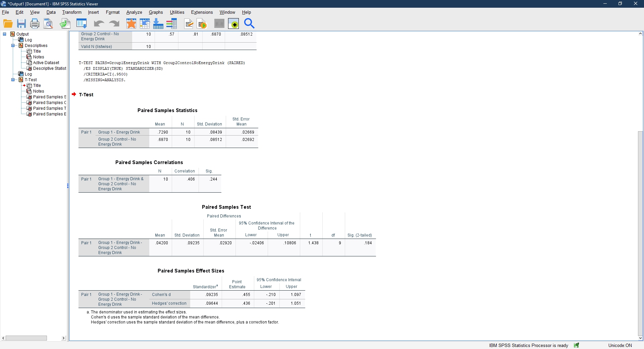
Task: Click the green plus toolbar icon
Action: click(233, 23)
